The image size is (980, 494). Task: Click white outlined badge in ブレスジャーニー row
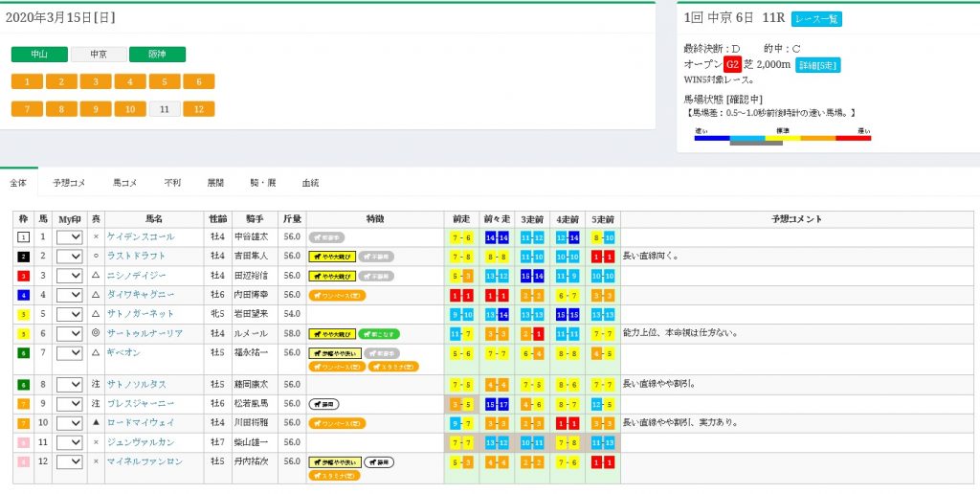[323, 404]
